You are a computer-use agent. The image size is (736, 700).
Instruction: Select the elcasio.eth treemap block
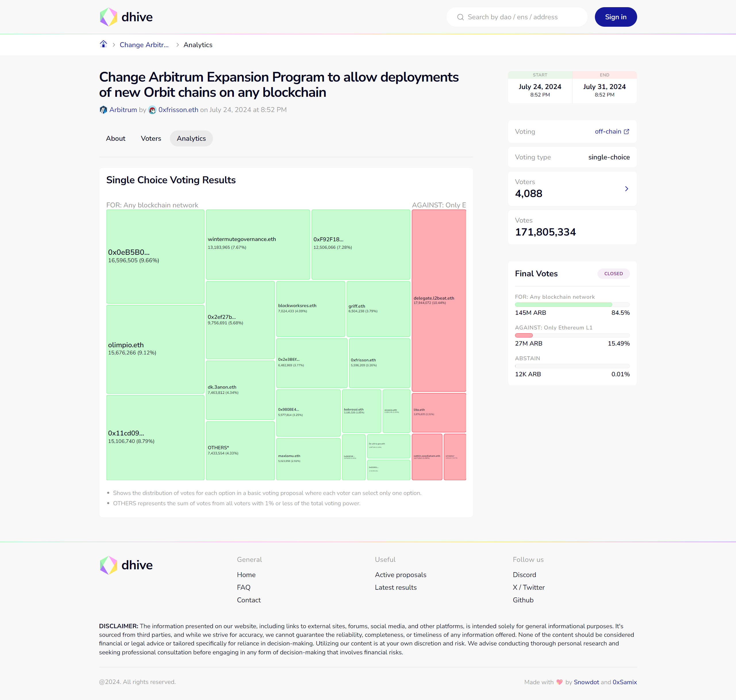pos(397,411)
